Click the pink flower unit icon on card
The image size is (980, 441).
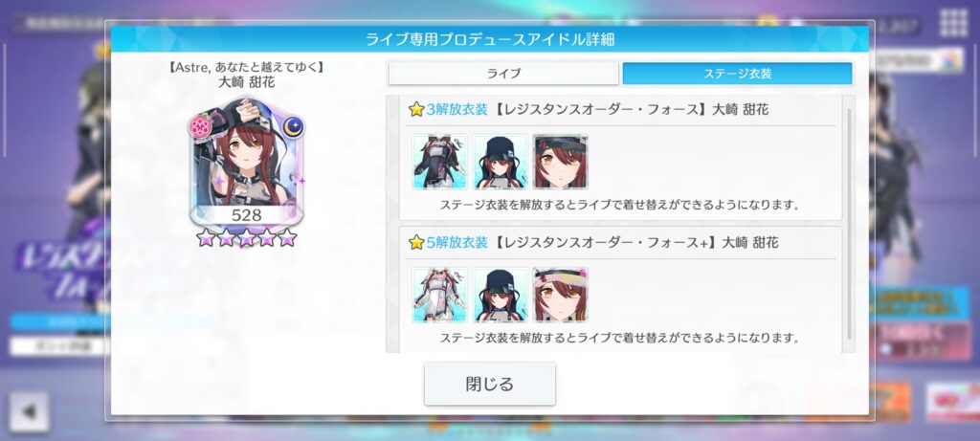coord(200,127)
